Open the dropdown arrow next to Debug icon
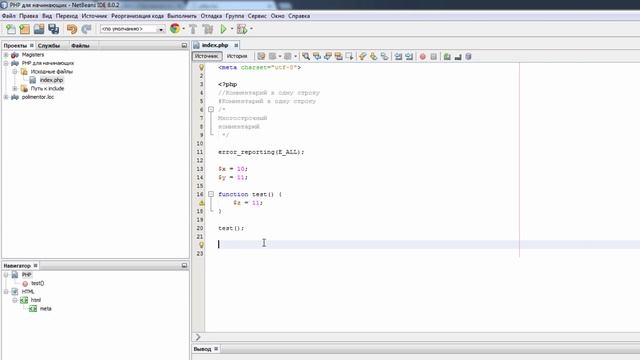Viewport: 640px width, 360px height. click(251, 29)
